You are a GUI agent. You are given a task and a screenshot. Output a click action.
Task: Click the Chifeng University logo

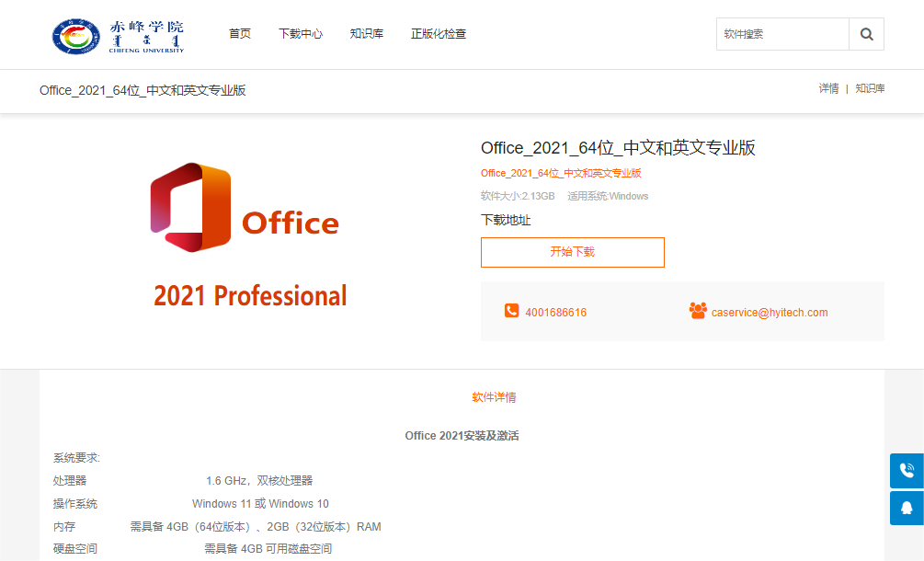click(118, 34)
